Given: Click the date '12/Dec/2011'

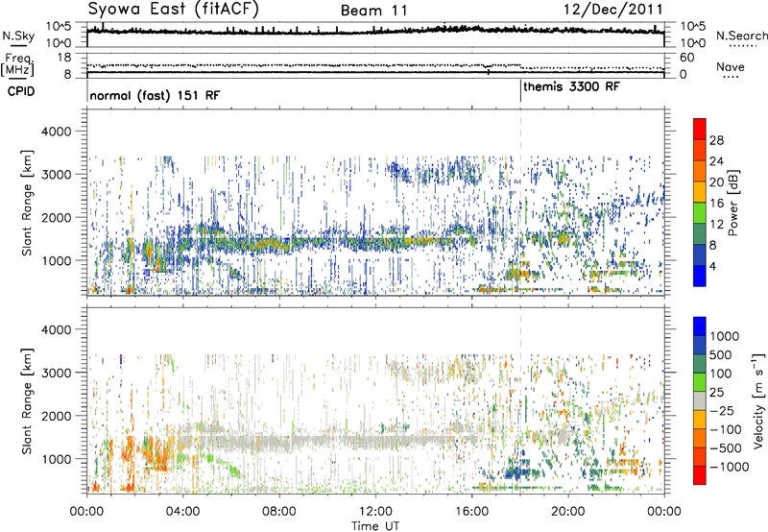Looking at the screenshot, I should click(x=613, y=10).
